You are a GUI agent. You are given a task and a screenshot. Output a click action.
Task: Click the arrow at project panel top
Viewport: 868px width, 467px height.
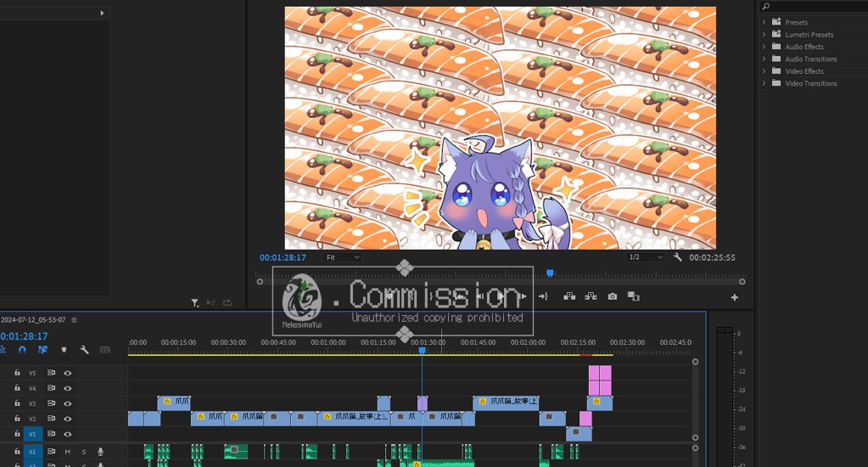pyautogui.click(x=102, y=13)
